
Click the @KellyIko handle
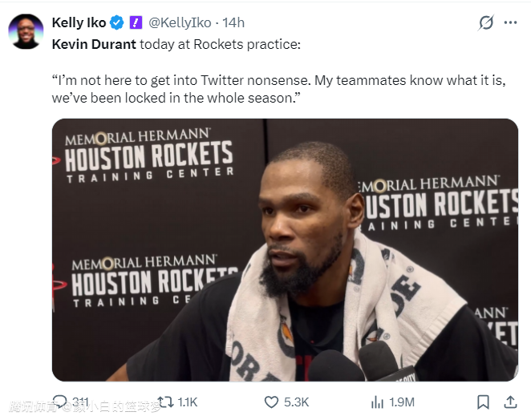(x=181, y=22)
